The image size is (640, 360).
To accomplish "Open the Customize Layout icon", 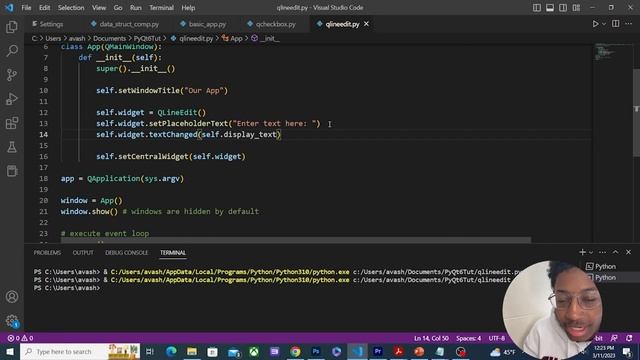I will (576, 8).
